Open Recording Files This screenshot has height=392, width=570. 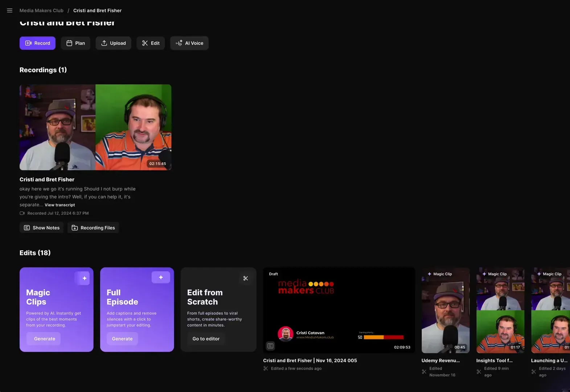(93, 228)
